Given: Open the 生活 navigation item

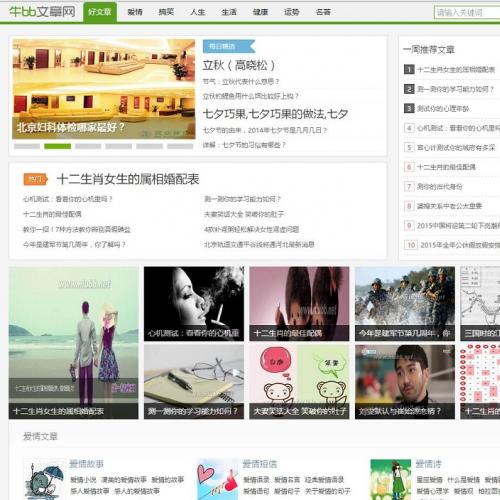Looking at the screenshot, I should coord(229,12).
